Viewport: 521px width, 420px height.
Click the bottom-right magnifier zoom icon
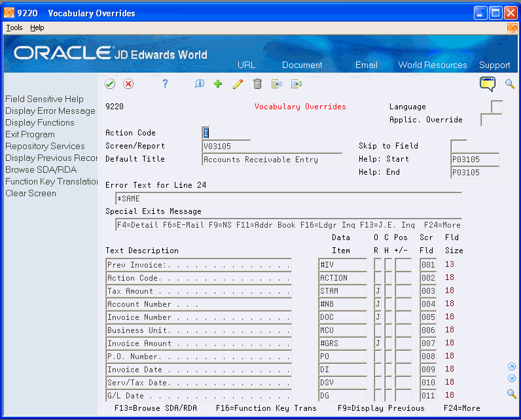(x=512, y=394)
